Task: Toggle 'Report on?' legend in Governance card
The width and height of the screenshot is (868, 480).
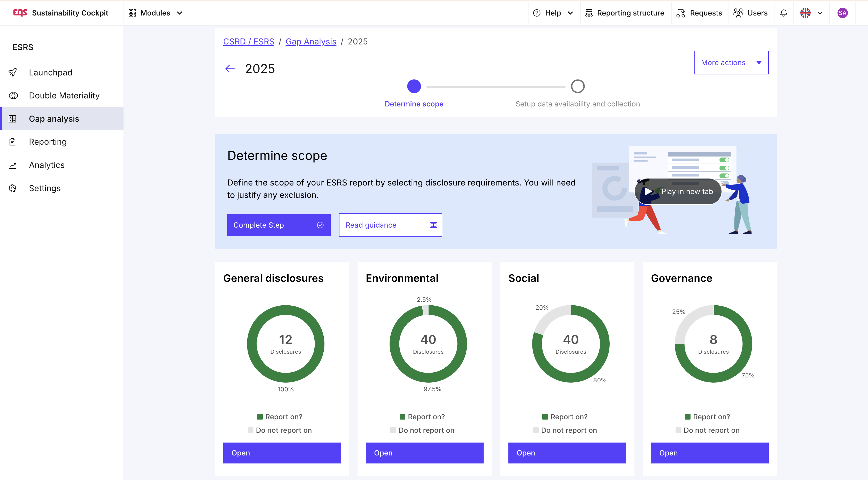Action: pyautogui.click(x=707, y=417)
